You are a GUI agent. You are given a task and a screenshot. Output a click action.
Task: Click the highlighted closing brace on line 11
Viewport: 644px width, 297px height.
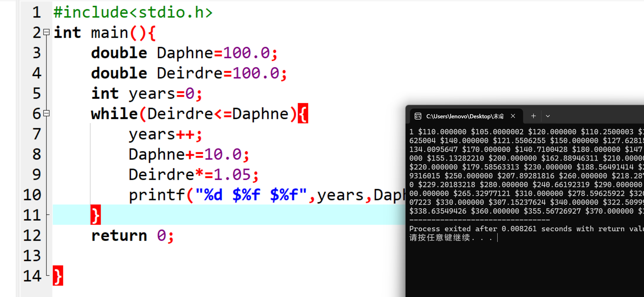coord(96,215)
